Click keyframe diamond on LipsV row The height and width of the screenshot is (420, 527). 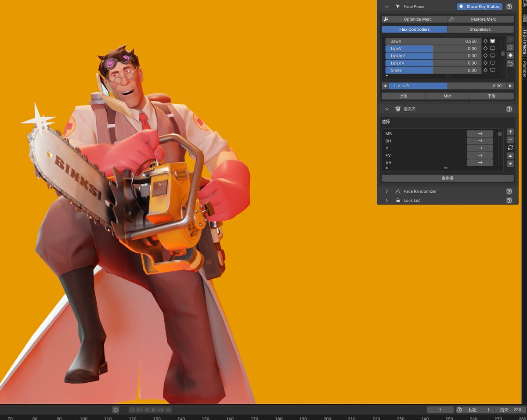(x=485, y=49)
